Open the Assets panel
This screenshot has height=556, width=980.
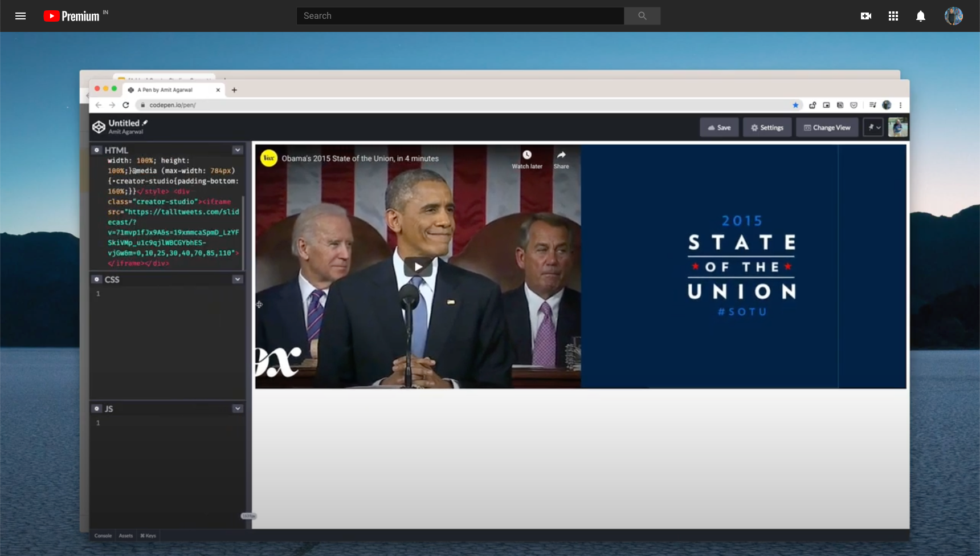point(126,535)
